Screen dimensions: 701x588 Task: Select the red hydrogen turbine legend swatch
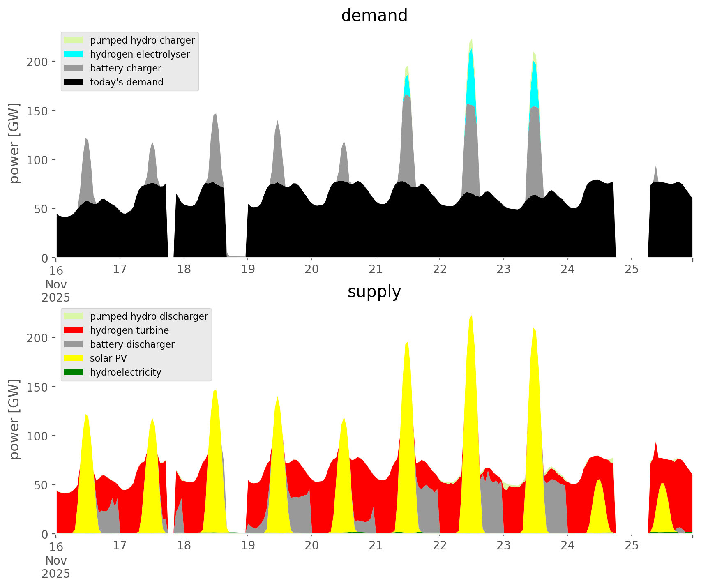pos(74,330)
